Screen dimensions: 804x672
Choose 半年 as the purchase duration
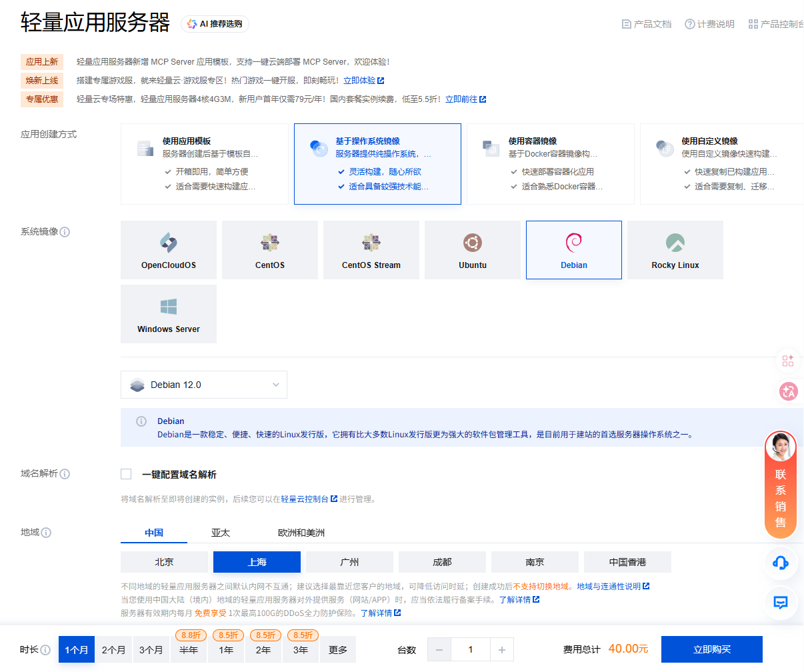click(x=189, y=649)
